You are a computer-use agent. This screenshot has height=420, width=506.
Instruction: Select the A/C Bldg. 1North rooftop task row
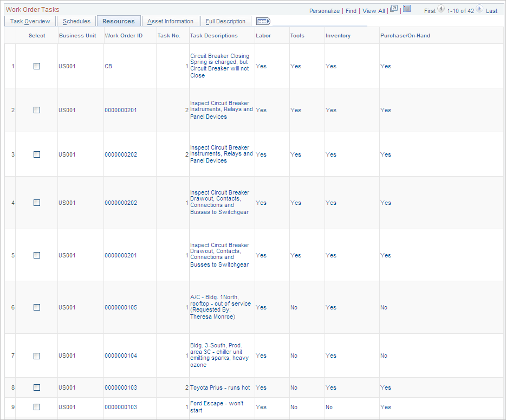point(36,307)
